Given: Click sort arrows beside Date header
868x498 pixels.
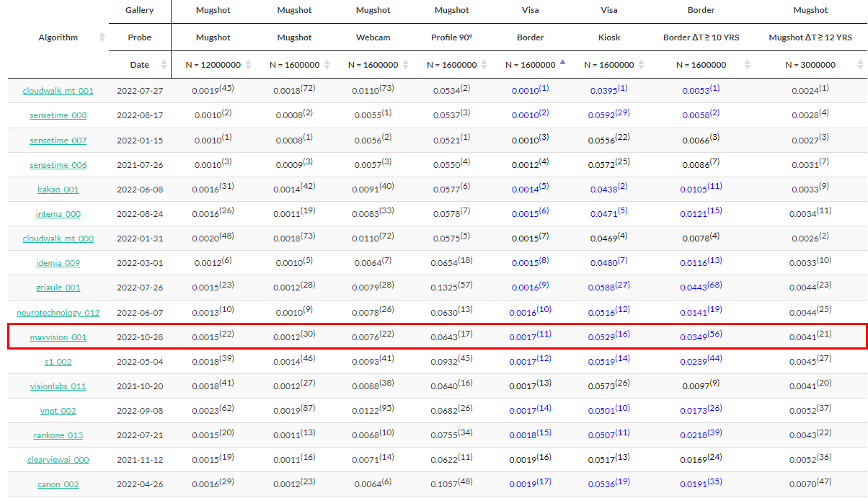Looking at the screenshot, I should 164,65.
